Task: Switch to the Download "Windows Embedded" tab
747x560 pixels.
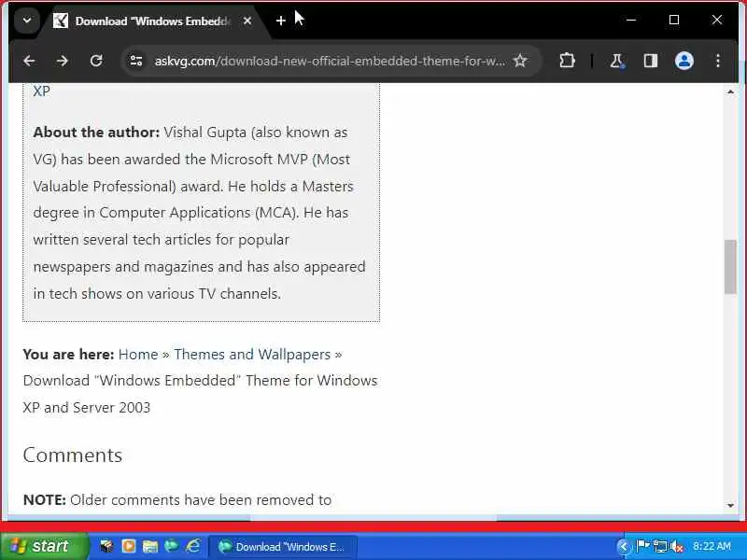Action: point(152,21)
